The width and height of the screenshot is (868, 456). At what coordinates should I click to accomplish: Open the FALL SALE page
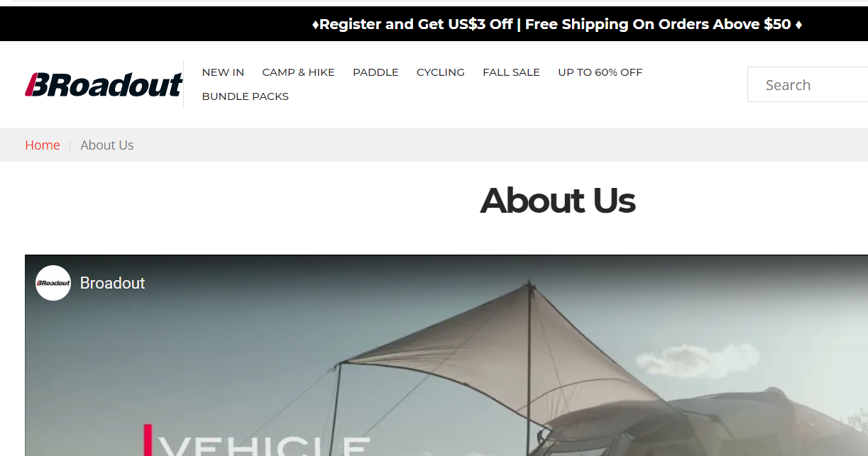pyautogui.click(x=511, y=72)
